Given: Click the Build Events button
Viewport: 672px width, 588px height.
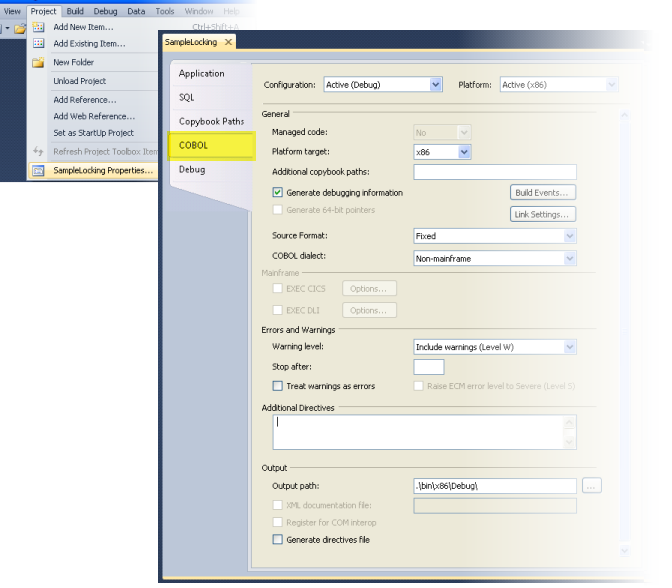Looking at the screenshot, I should (543, 193).
